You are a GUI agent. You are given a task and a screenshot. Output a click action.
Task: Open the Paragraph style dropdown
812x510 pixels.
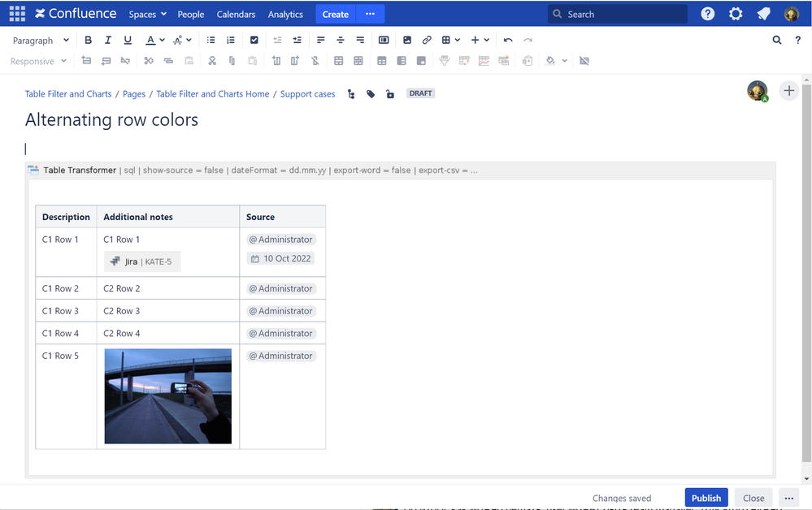pos(41,40)
